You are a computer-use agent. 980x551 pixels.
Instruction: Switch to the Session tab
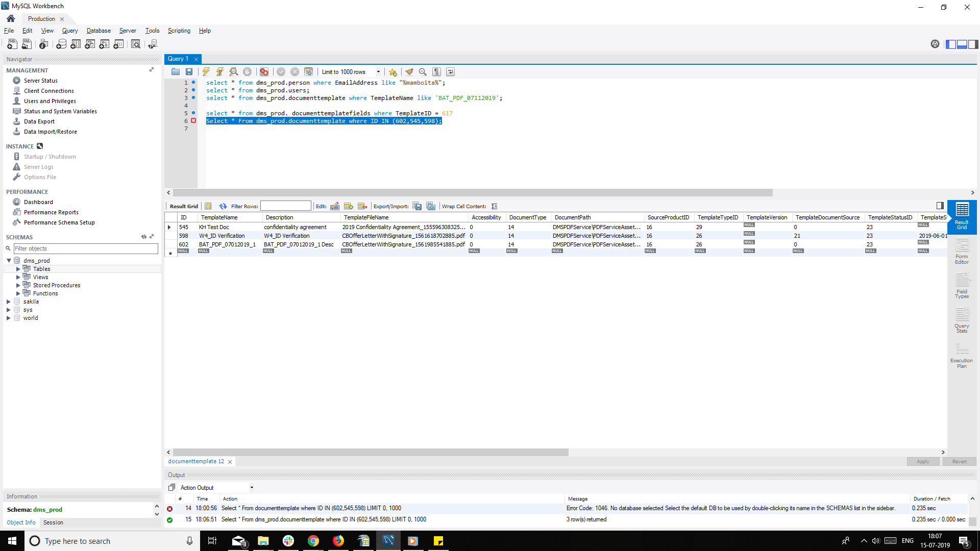pyautogui.click(x=53, y=522)
